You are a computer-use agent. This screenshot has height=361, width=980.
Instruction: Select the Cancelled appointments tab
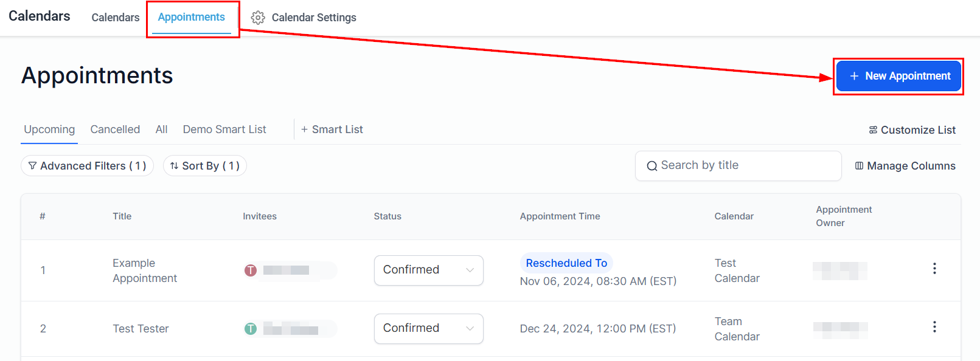pyautogui.click(x=115, y=129)
